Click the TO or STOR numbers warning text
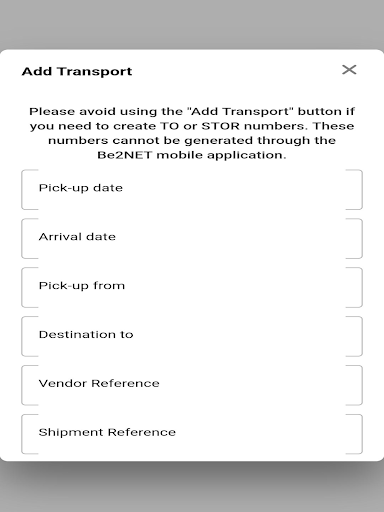 192,133
